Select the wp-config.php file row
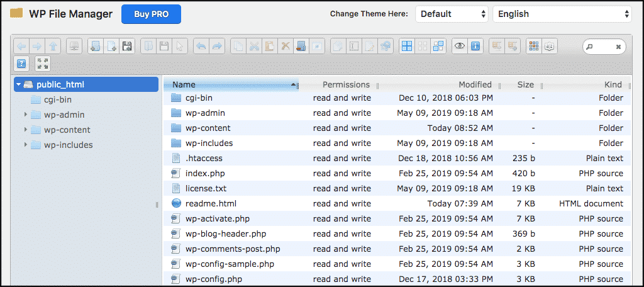 pyautogui.click(x=214, y=279)
